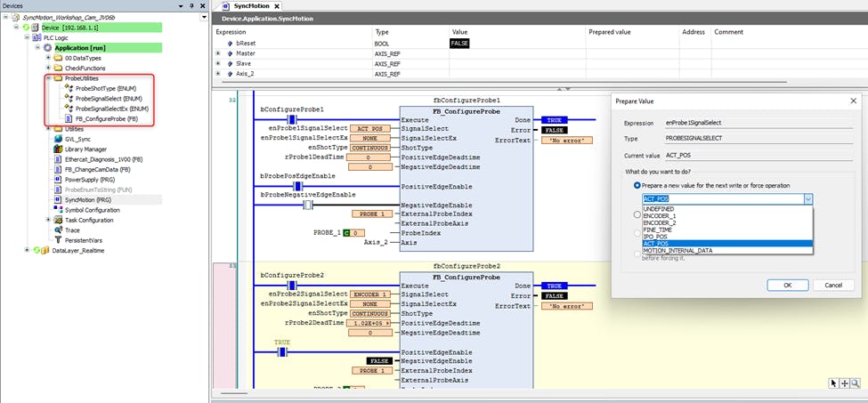868x403 pixels.
Task: Click the bConfigureProbe1 contact symbol
Action: coord(290,118)
